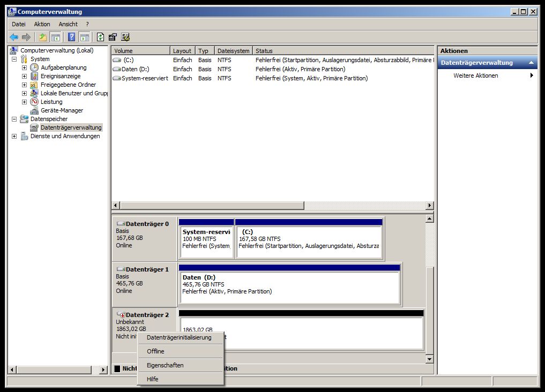Collapse the Datenträgerverwaltung actions section
Screen dimensions: 545x392
click(531, 63)
